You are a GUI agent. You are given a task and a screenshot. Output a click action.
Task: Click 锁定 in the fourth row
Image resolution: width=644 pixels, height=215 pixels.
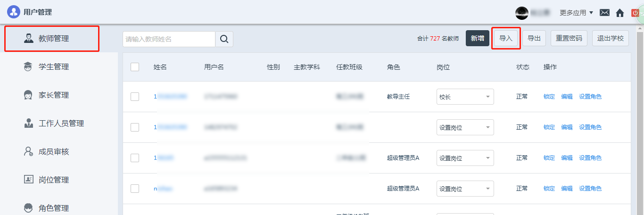(x=549, y=189)
